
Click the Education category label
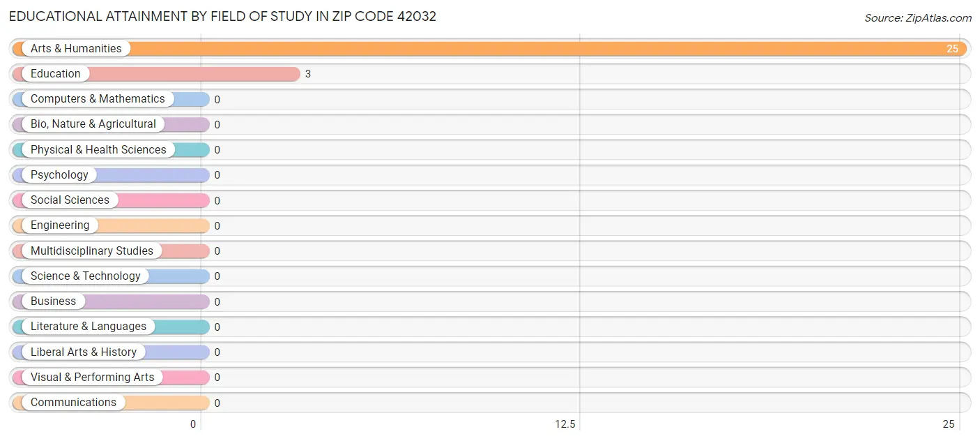click(x=56, y=73)
